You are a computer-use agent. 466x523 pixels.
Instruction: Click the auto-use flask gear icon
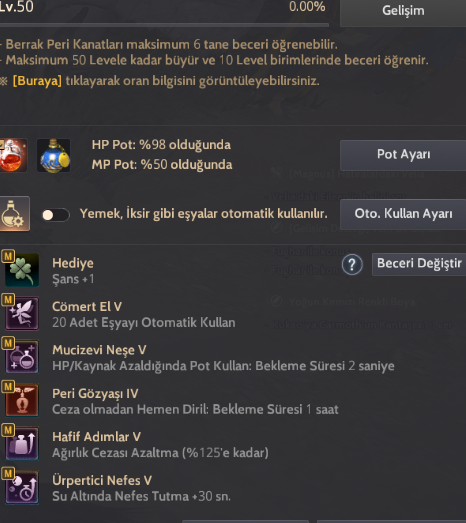point(14,213)
